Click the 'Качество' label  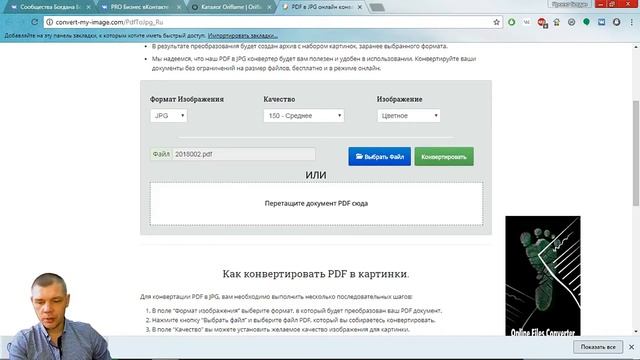click(x=279, y=99)
